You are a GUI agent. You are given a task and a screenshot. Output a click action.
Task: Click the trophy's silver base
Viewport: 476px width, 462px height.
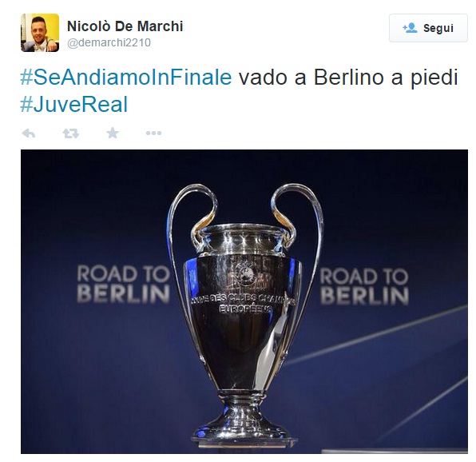pos(244,425)
